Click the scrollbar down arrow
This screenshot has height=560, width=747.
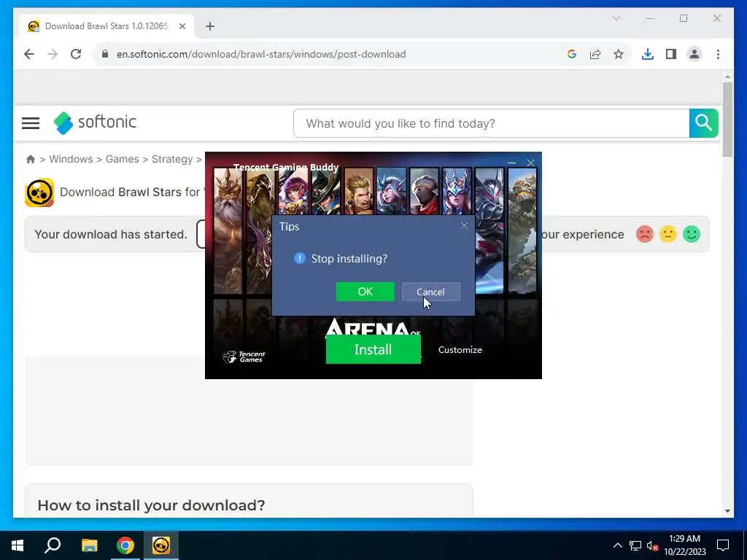(x=727, y=511)
